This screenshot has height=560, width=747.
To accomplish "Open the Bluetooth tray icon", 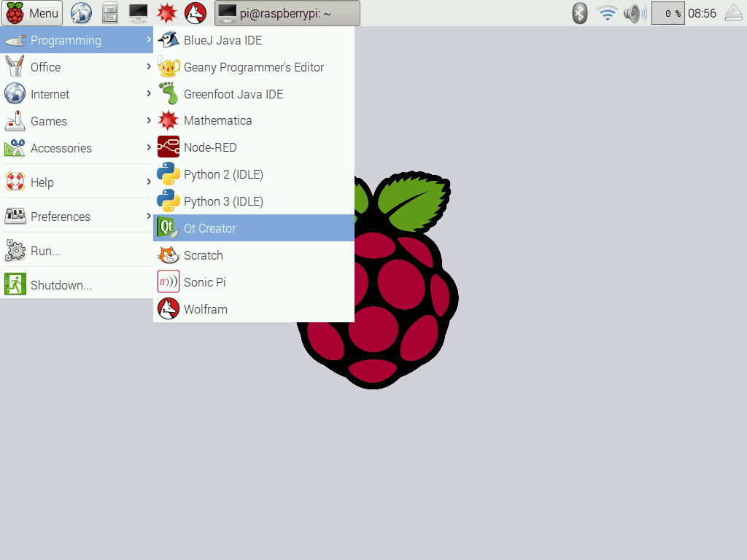I will (x=580, y=13).
